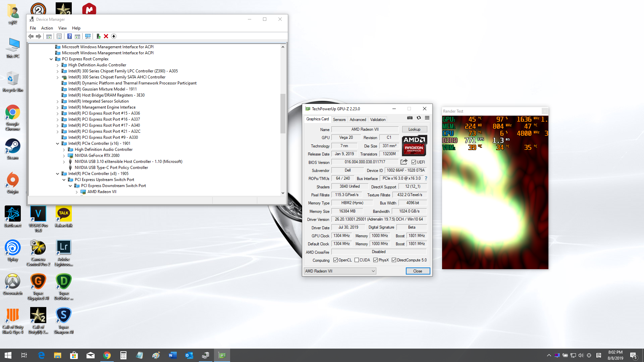644x362 pixels.
Task: Open the Recycle Bin icon
Action: (x=12, y=81)
